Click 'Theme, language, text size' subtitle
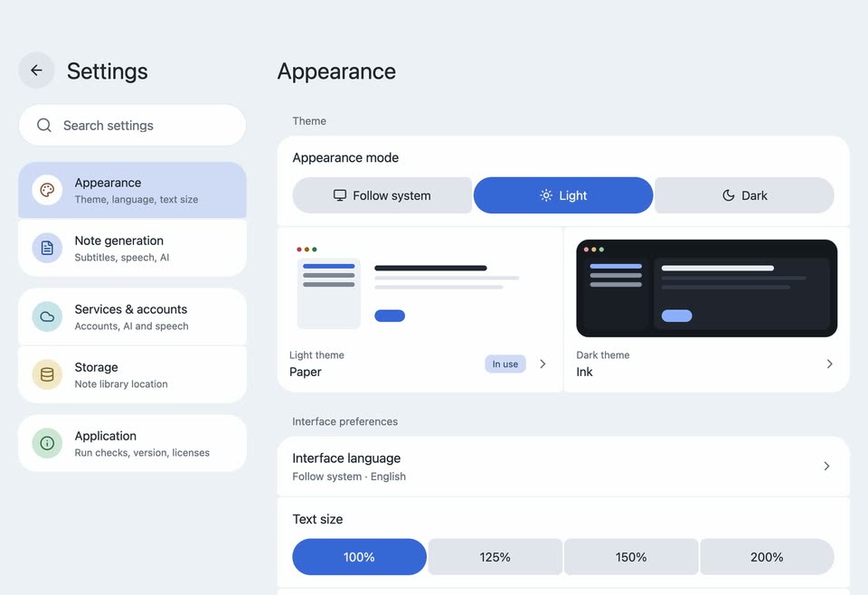The width and height of the screenshot is (868, 595). [x=137, y=199]
